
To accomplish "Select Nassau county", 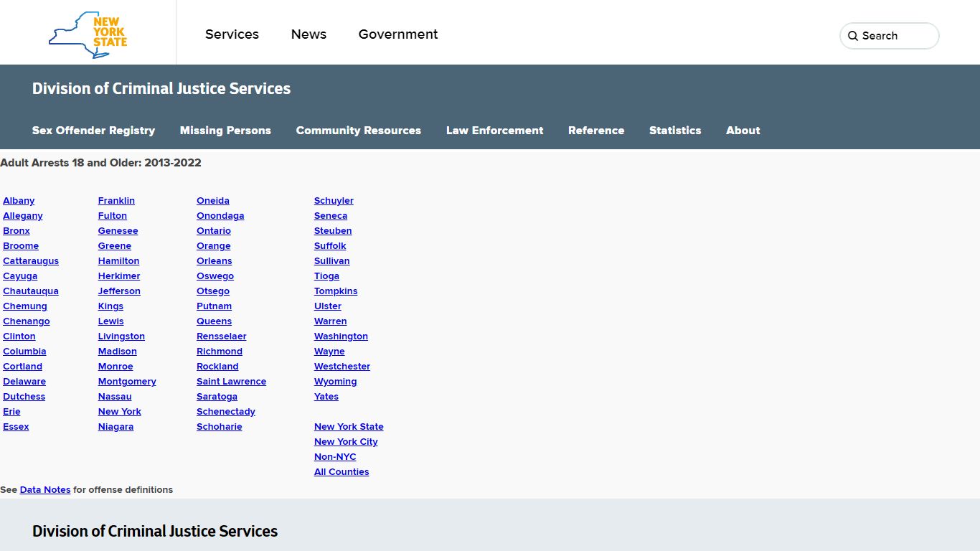I will [x=115, y=397].
